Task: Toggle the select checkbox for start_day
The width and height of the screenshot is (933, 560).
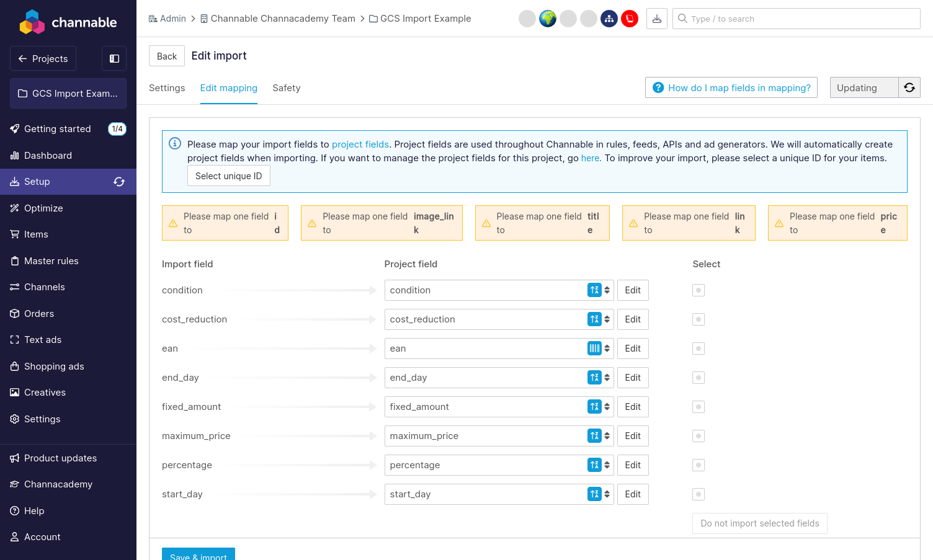Action: point(699,494)
